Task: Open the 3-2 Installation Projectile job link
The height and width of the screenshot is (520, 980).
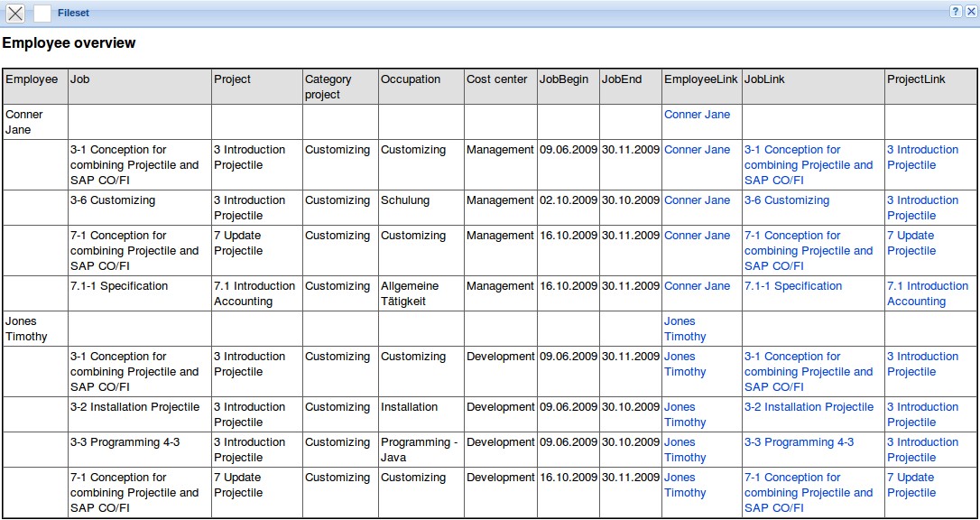Action: (809, 407)
